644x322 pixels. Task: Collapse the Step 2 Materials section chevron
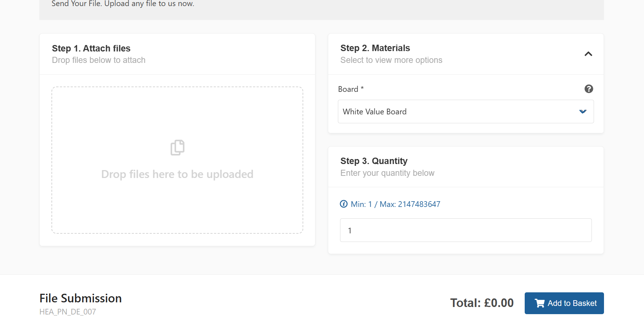588,54
